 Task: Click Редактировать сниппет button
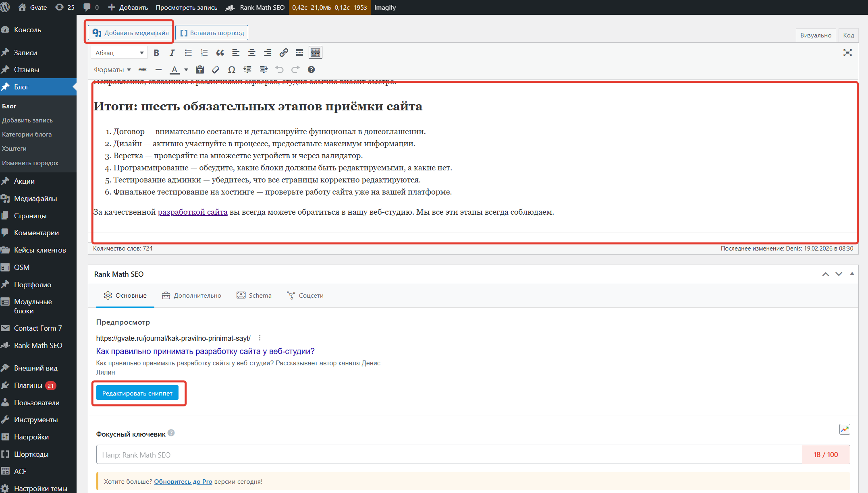[137, 393]
